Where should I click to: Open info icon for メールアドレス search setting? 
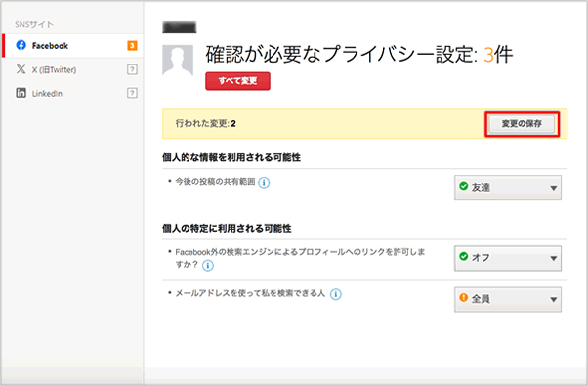tap(336, 294)
